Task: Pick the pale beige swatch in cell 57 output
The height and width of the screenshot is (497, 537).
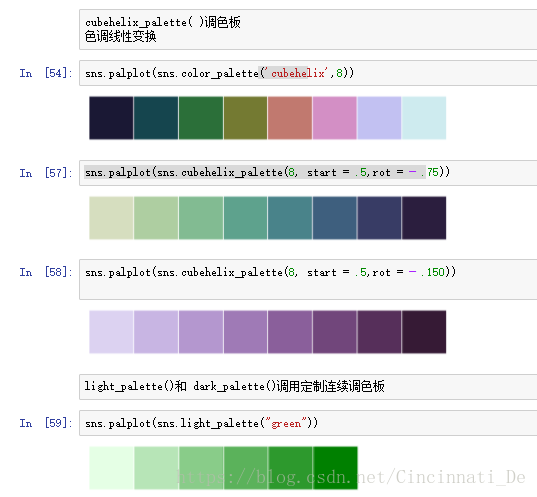Action: (111, 218)
